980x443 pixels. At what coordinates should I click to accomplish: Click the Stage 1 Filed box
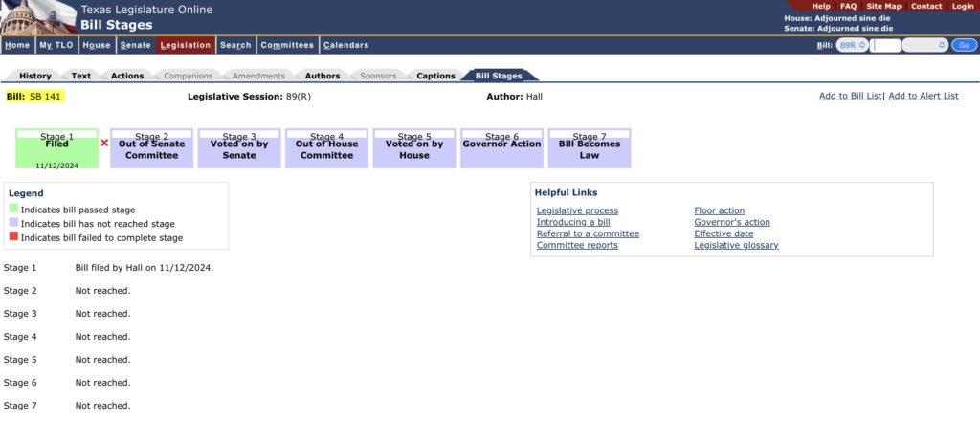[x=56, y=148]
